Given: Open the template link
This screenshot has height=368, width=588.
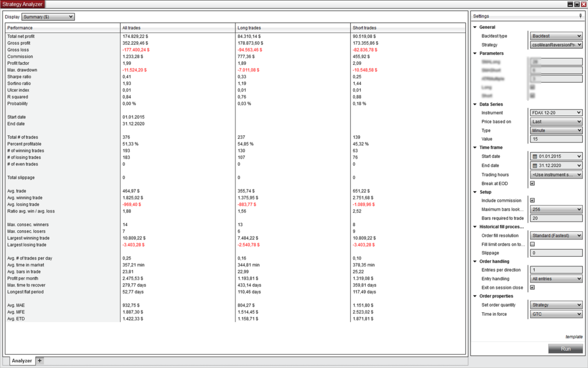Looking at the screenshot, I should coord(574,337).
